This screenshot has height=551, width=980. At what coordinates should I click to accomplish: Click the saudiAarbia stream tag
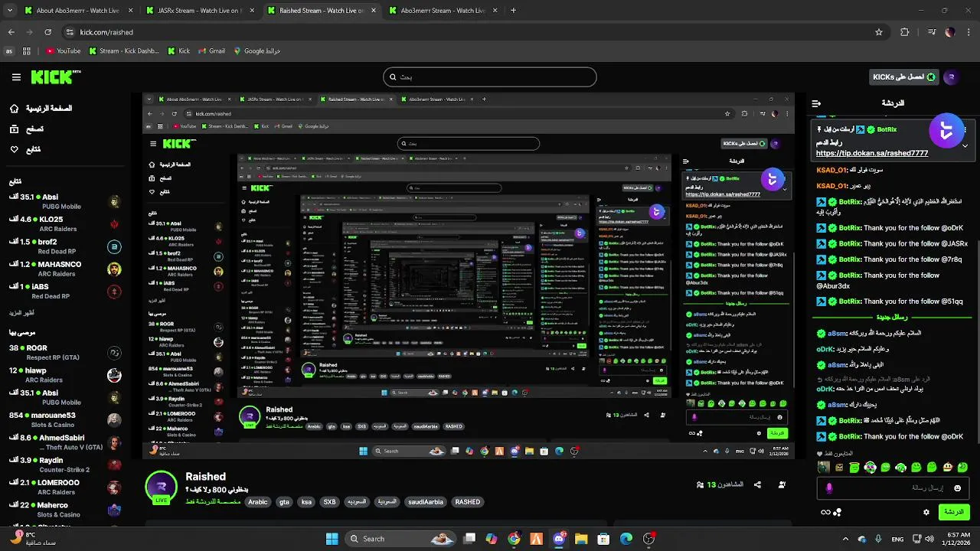pyautogui.click(x=425, y=502)
